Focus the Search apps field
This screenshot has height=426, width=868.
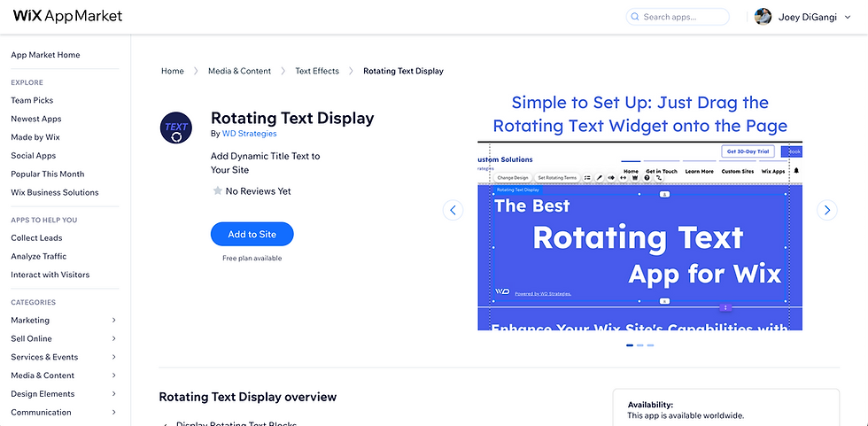click(x=678, y=17)
